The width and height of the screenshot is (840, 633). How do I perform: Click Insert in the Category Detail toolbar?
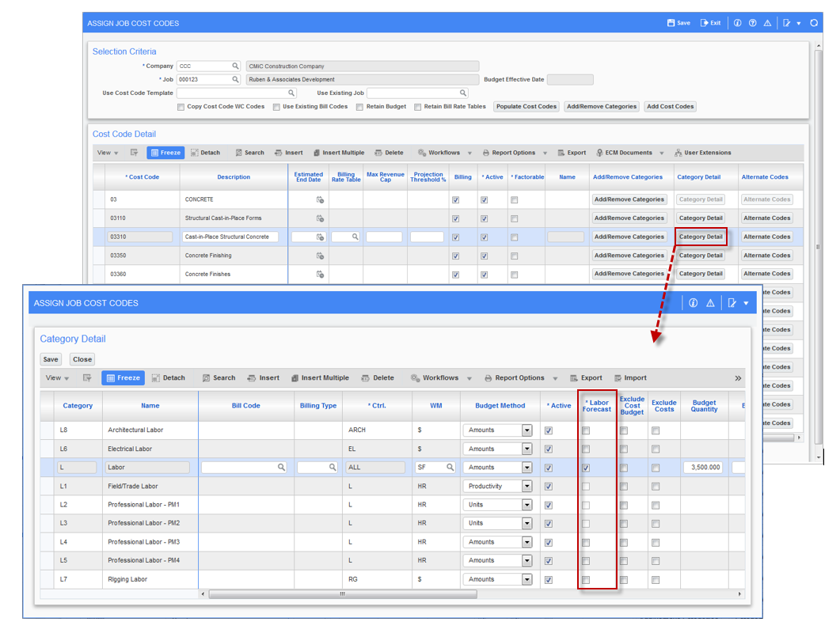(x=264, y=378)
